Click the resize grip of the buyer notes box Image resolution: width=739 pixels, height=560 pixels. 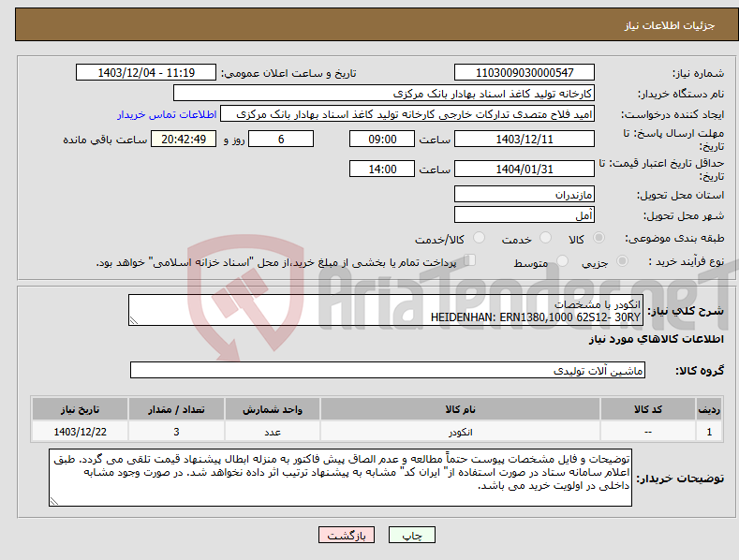coord(54,502)
